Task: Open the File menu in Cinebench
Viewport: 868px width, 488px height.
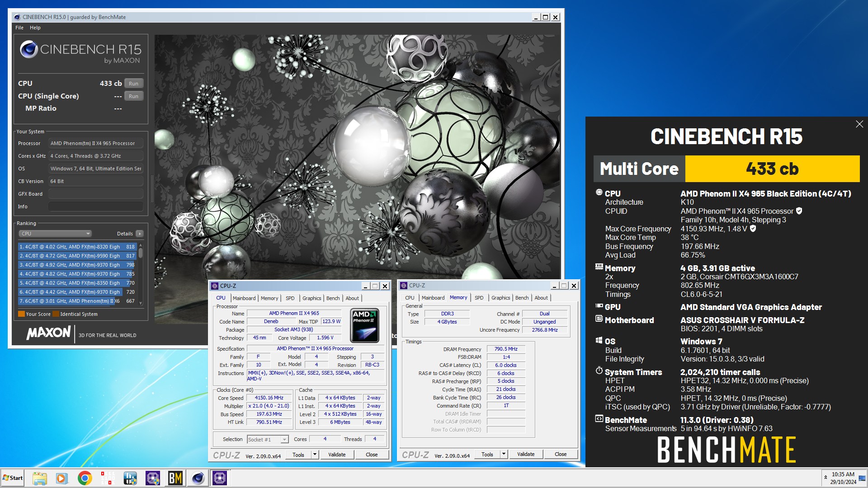Action: pos(19,28)
